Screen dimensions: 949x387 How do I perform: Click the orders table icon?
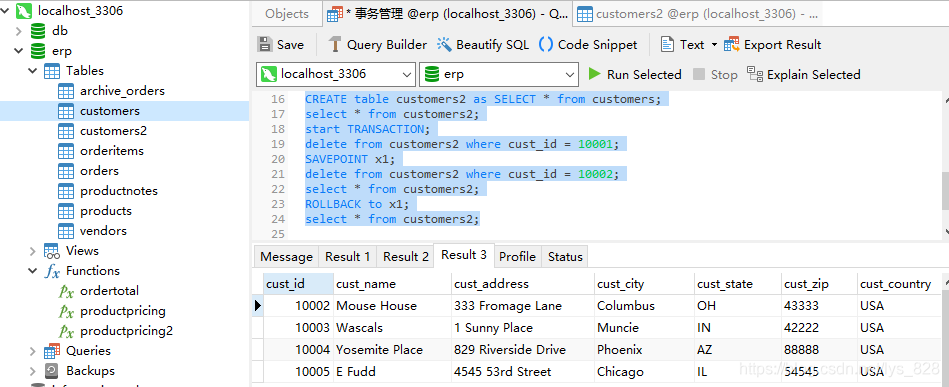click(66, 171)
